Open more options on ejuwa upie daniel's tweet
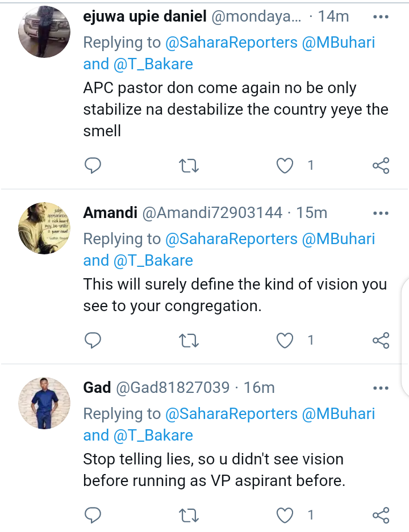 point(381,16)
